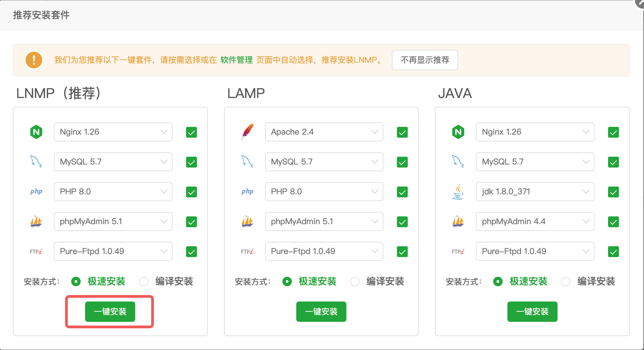Uncheck the Apache 2.4 checkbox in LAMP
This screenshot has width=644, height=350.
(x=402, y=132)
